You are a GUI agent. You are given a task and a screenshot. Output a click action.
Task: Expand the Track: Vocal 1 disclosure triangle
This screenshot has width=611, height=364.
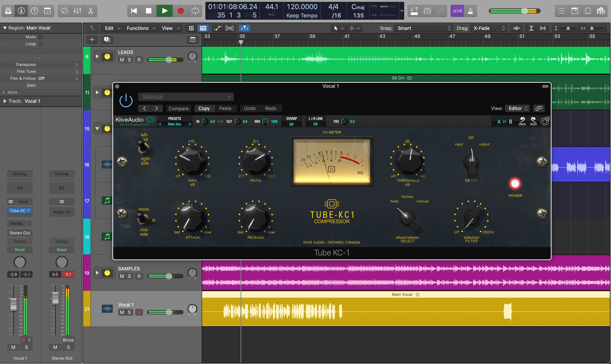click(5, 101)
